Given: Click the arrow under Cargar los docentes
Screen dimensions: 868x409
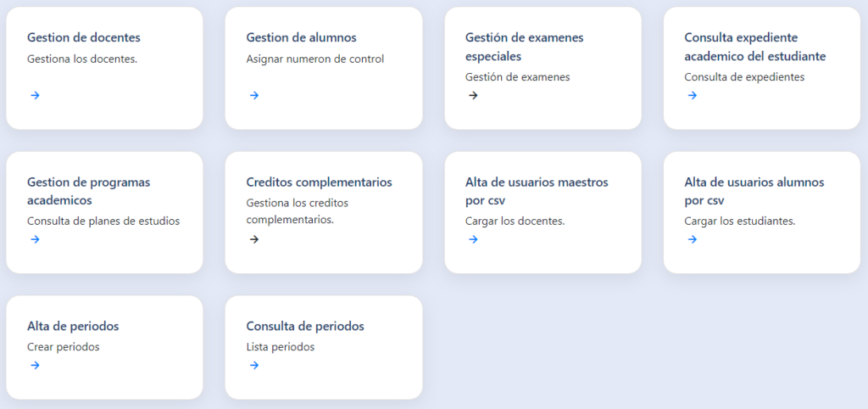Looking at the screenshot, I should (x=473, y=239).
